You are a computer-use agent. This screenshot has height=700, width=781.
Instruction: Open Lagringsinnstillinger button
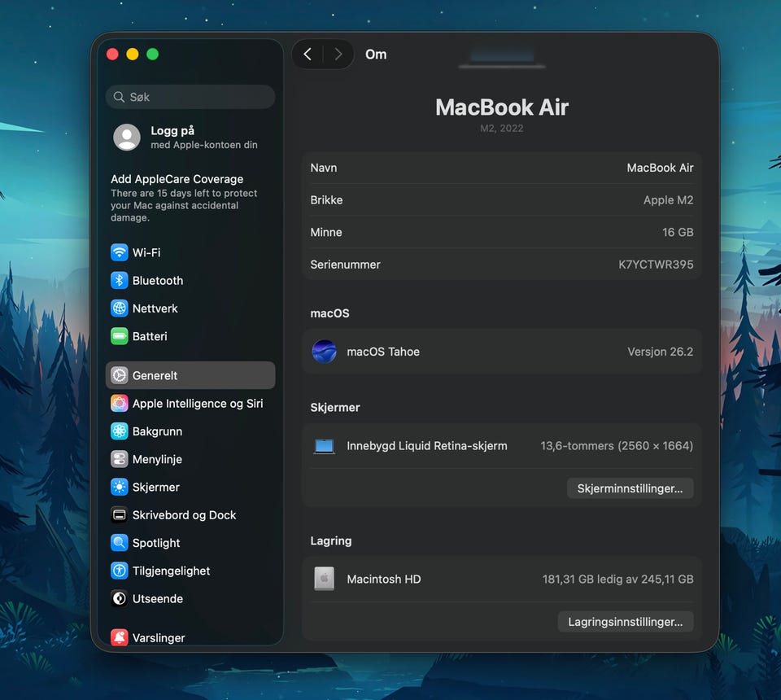coord(626,622)
